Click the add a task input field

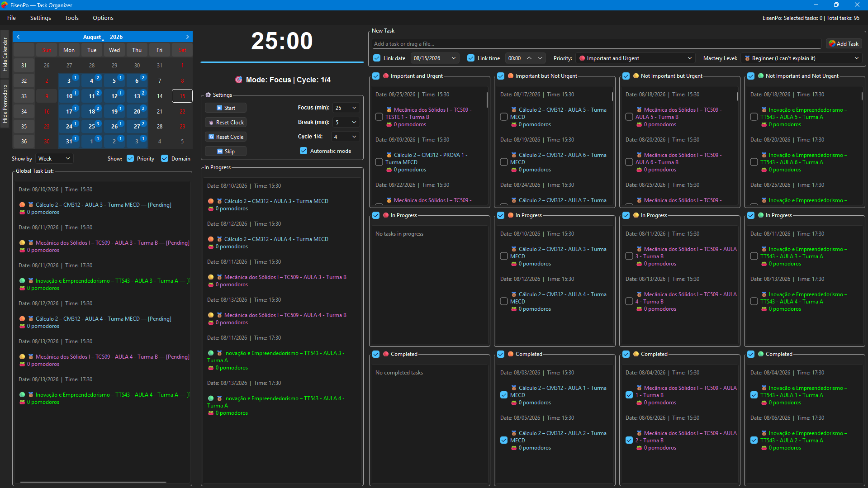[597, 44]
